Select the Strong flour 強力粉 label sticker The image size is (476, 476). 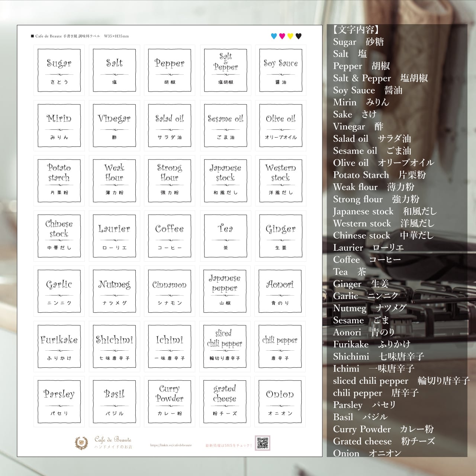[x=170, y=181]
